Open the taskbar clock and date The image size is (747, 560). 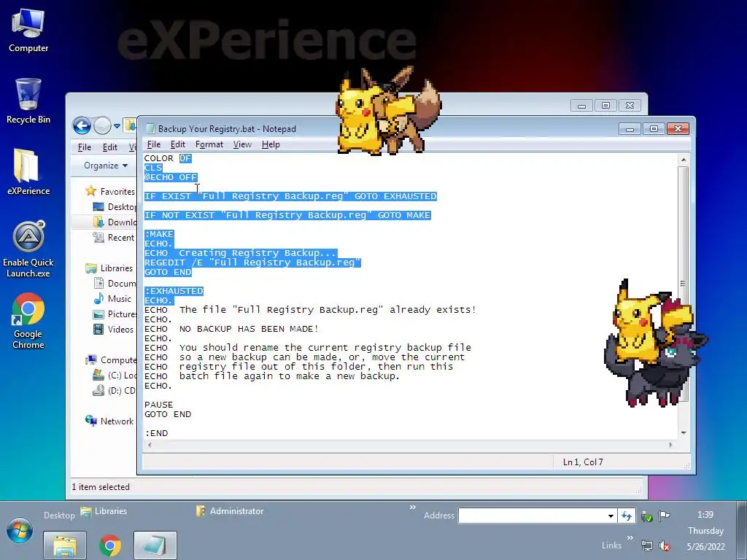click(x=705, y=531)
